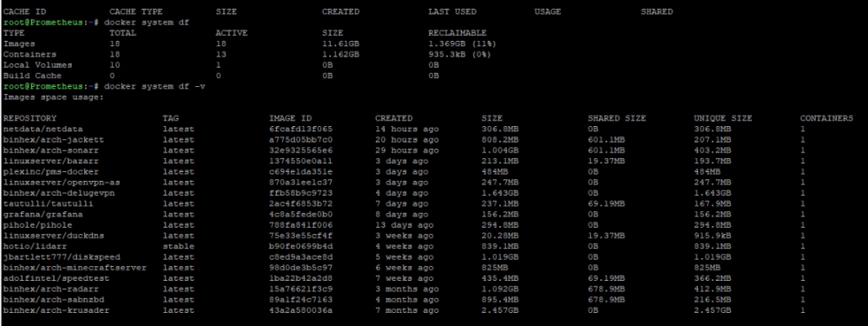Click '14 hours ago' created value
The width and height of the screenshot is (868, 326).
pyautogui.click(x=407, y=130)
